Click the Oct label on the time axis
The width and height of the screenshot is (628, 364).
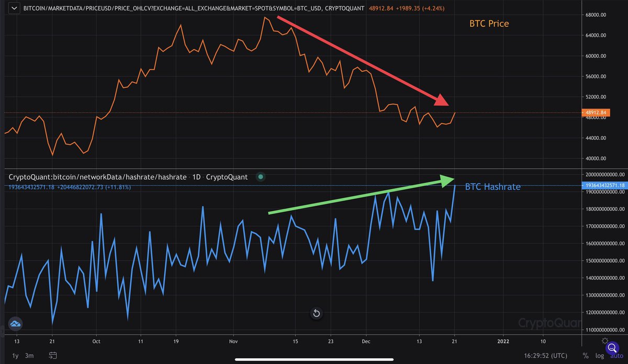(95, 340)
